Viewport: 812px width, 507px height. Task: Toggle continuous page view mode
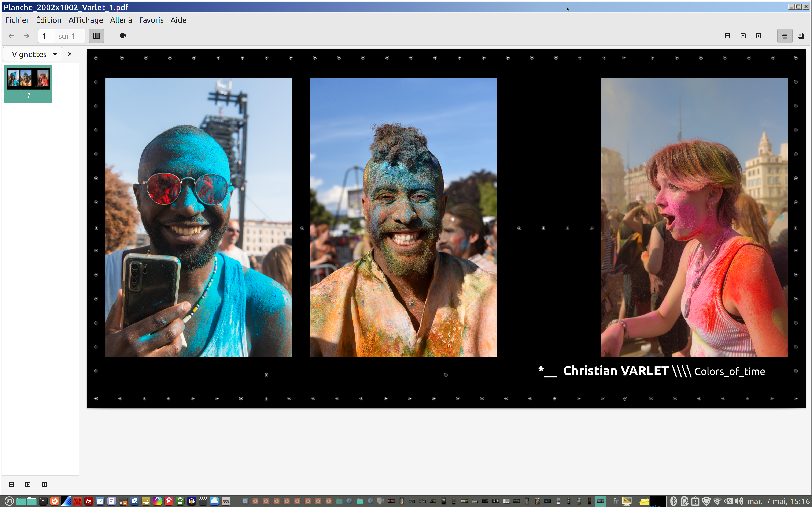coord(785,36)
